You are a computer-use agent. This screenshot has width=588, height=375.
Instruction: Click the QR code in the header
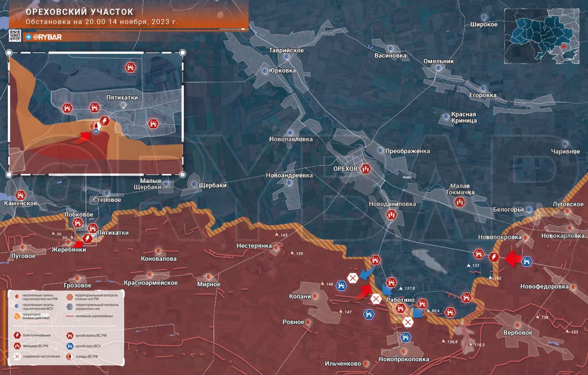[15, 36]
